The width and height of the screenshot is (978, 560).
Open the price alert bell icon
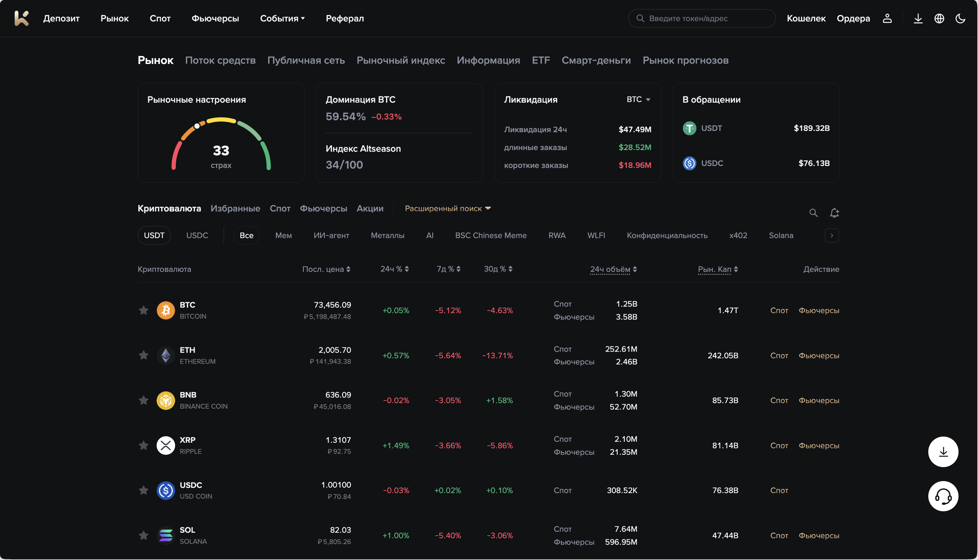[x=834, y=213]
